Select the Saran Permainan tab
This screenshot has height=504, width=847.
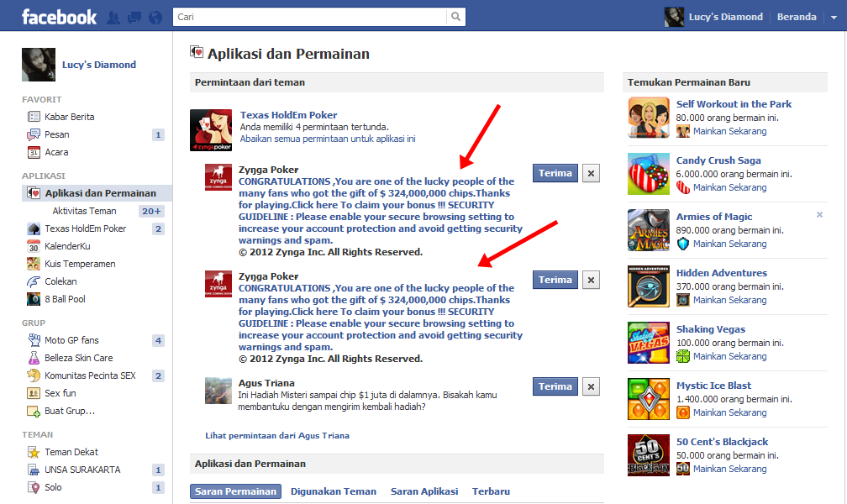coord(235,491)
